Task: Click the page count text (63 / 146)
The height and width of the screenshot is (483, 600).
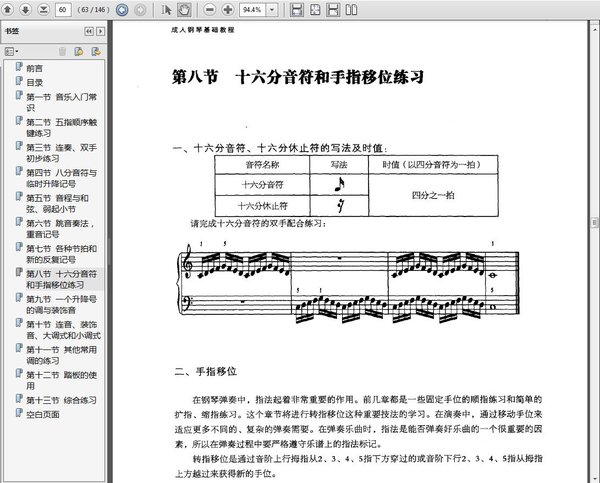Action: point(93,10)
